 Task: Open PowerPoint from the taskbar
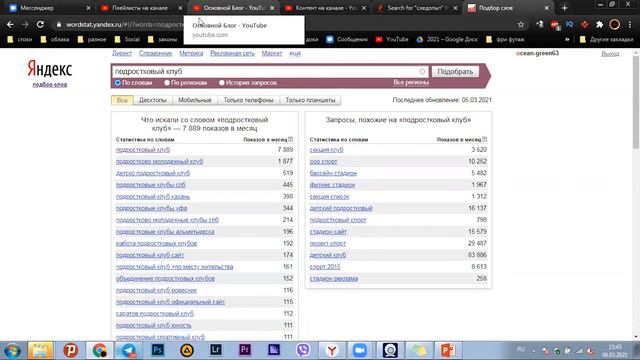click(448, 350)
